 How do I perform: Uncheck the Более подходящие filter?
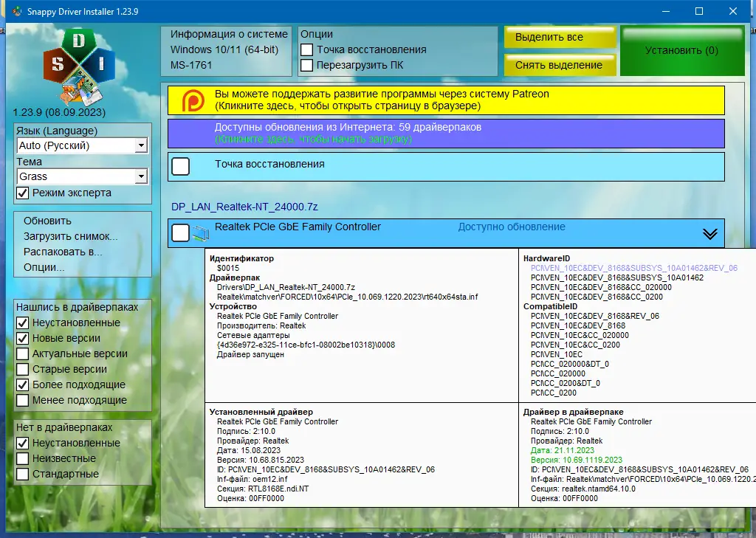point(23,384)
